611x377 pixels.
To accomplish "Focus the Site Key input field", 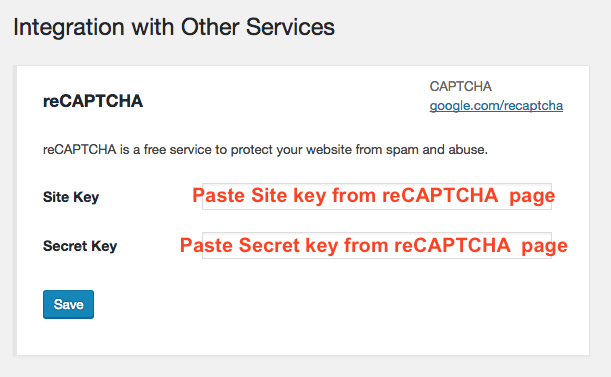I will (x=377, y=196).
